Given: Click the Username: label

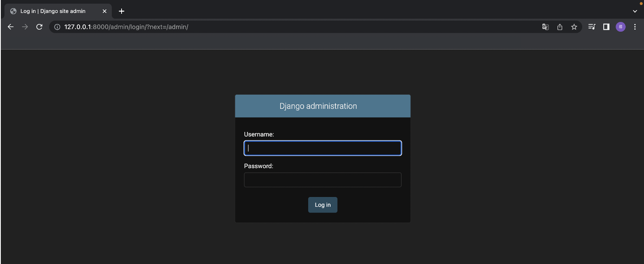Looking at the screenshot, I should click(x=259, y=134).
